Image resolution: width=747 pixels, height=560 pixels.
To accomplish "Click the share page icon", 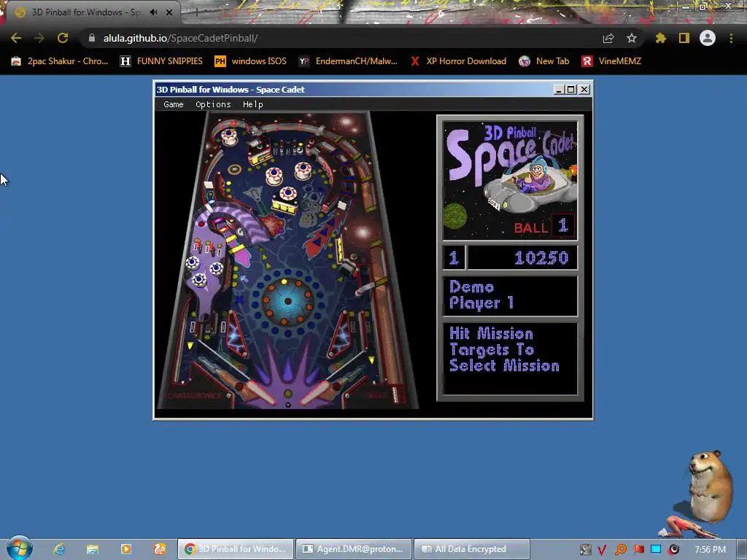I will pos(608,38).
